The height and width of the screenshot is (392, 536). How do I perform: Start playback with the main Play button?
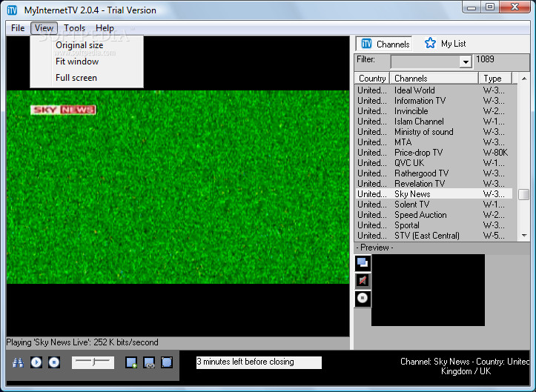point(36,362)
